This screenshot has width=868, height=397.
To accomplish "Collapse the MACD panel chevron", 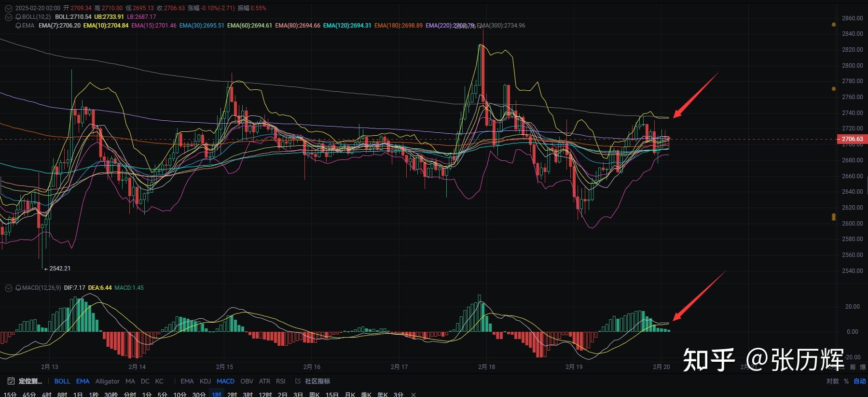I will pos(8,288).
